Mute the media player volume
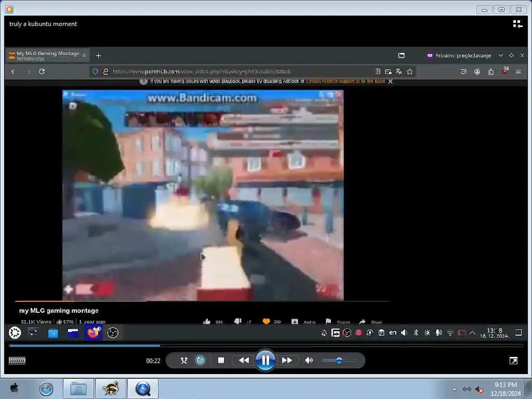 309,361
